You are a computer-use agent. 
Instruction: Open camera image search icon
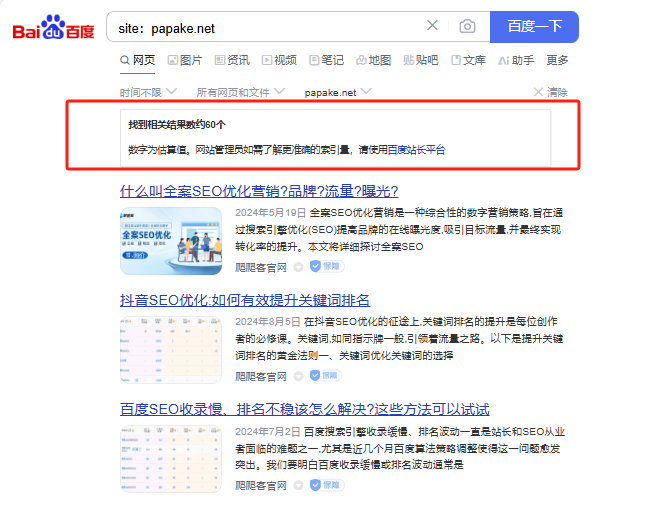click(467, 26)
